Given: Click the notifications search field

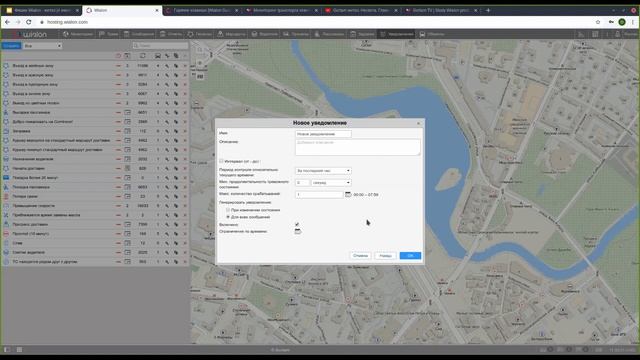Looking at the screenshot, I should click(x=160, y=46).
